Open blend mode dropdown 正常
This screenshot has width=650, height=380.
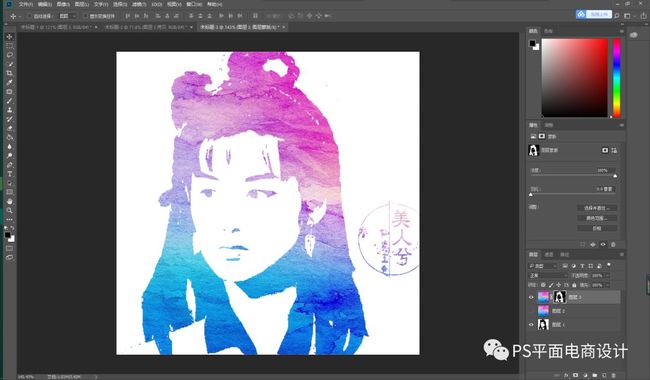(x=547, y=276)
